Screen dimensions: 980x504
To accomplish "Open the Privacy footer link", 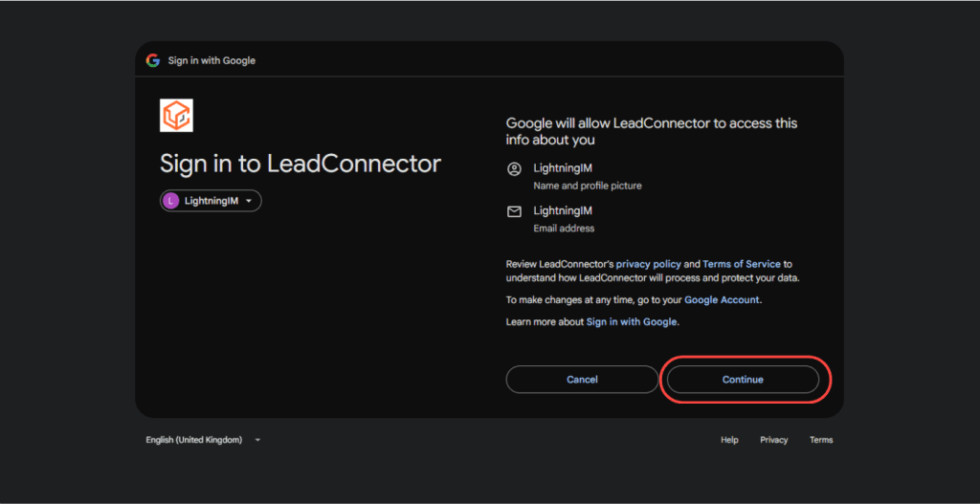I will click(x=773, y=440).
